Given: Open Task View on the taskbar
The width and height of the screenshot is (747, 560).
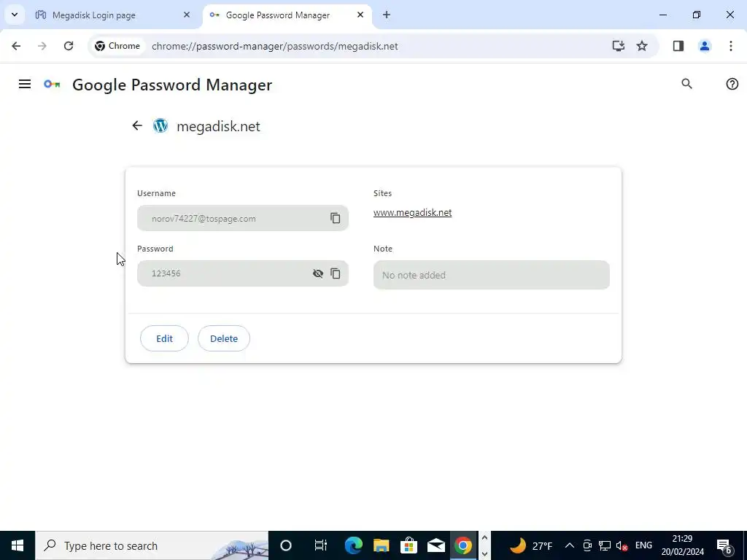Looking at the screenshot, I should pos(321,545).
